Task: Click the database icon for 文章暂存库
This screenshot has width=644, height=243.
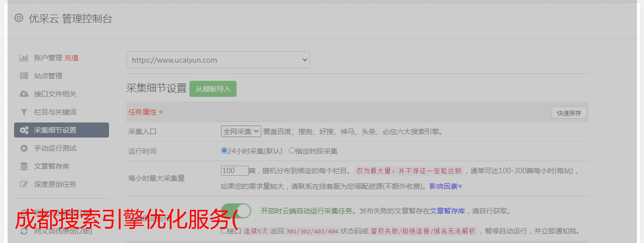Action: [x=24, y=166]
